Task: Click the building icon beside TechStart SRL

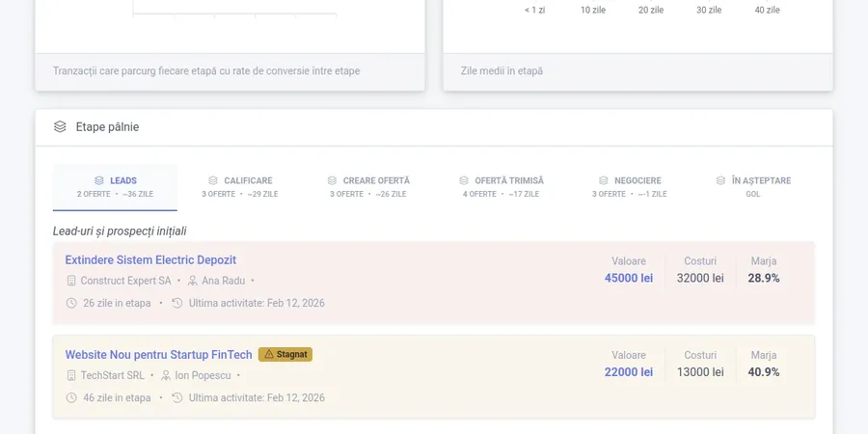Action: coord(70,375)
